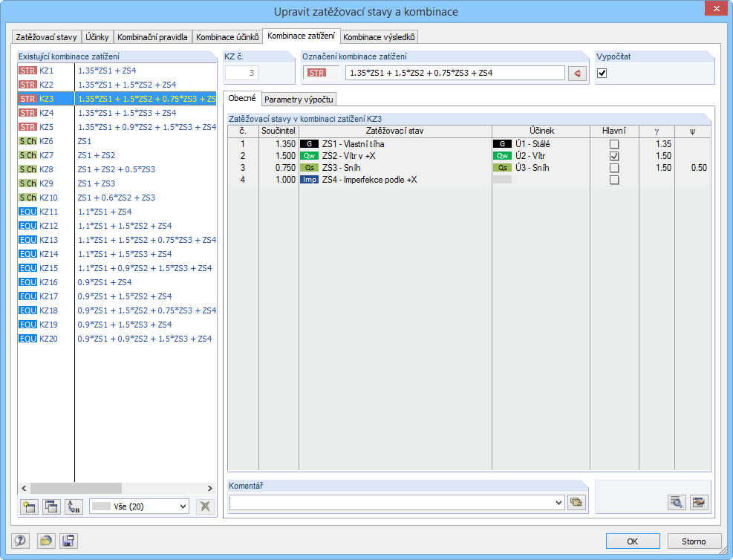Select EQU combination KZ13
The image size is (733, 560).
click(x=117, y=240)
